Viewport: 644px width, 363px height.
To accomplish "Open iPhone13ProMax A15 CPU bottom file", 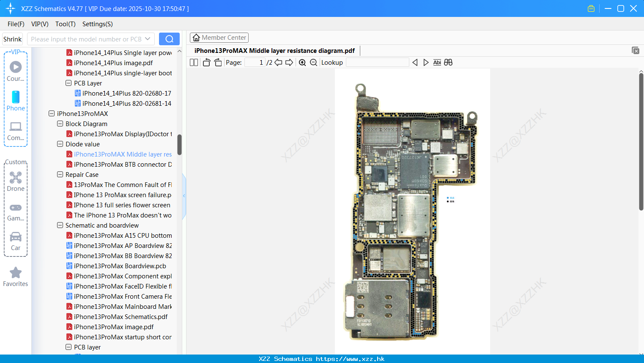I will point(123,235).
